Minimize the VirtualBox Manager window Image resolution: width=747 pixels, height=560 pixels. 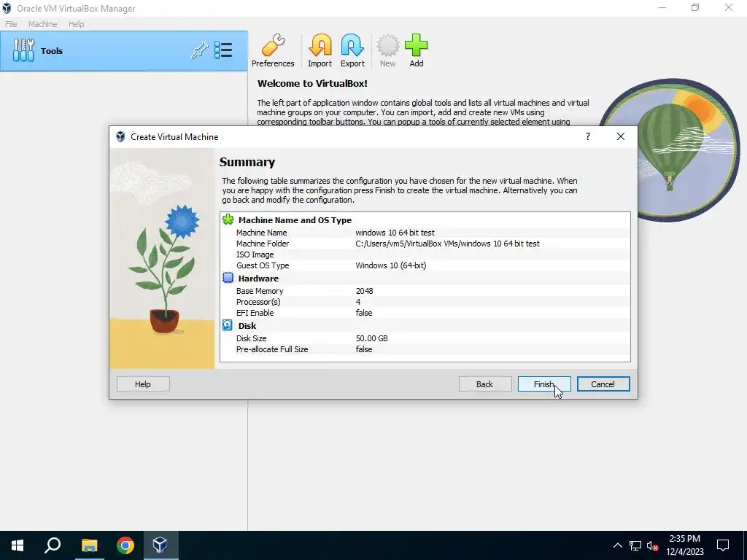pos(662,7)
